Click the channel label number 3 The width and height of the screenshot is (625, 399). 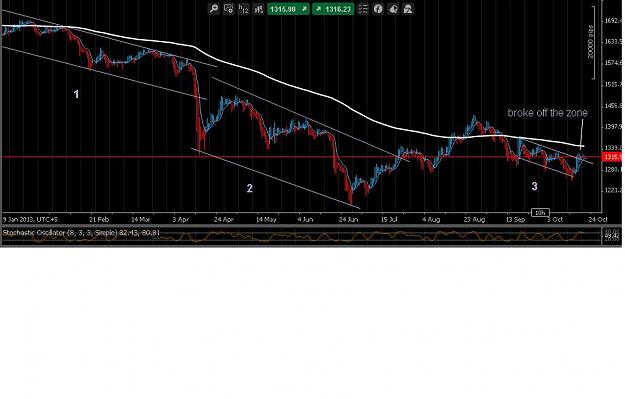click(x=534, y=186)
